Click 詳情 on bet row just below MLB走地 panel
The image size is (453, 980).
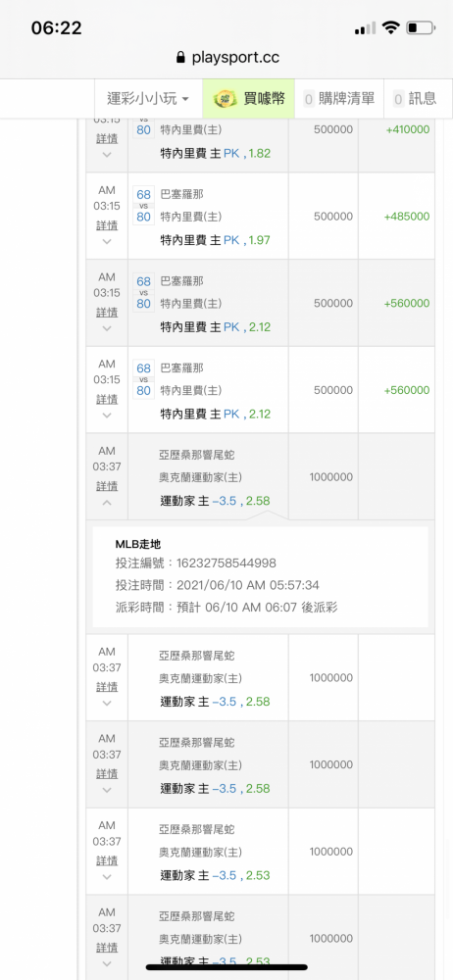point(106,687)
